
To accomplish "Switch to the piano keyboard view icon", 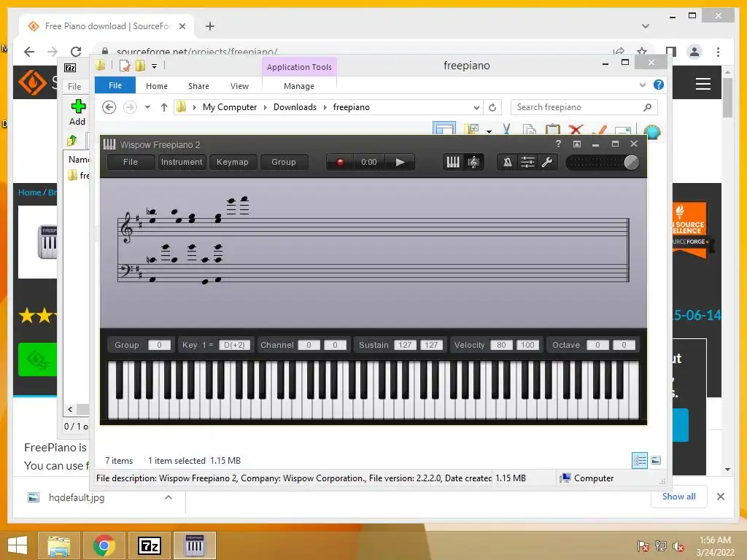I will point(452,163).
